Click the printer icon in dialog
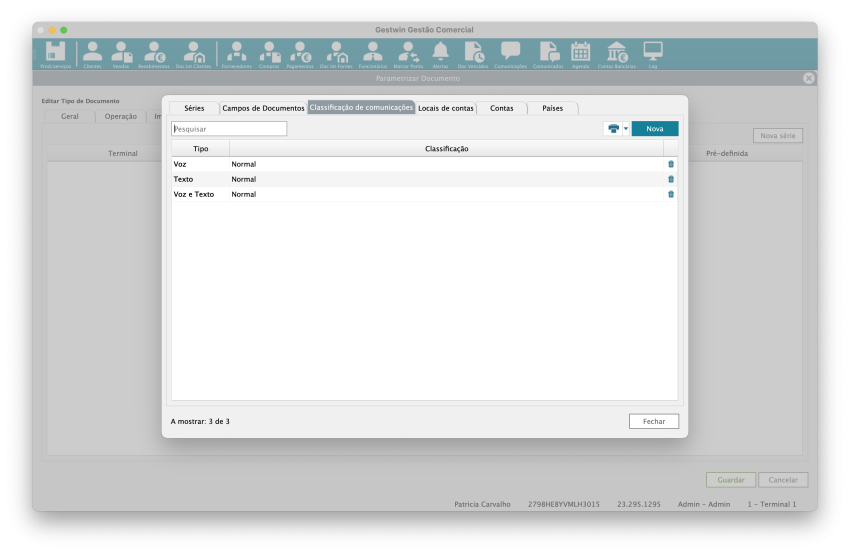Screen dimensions: 850x554 613,129
